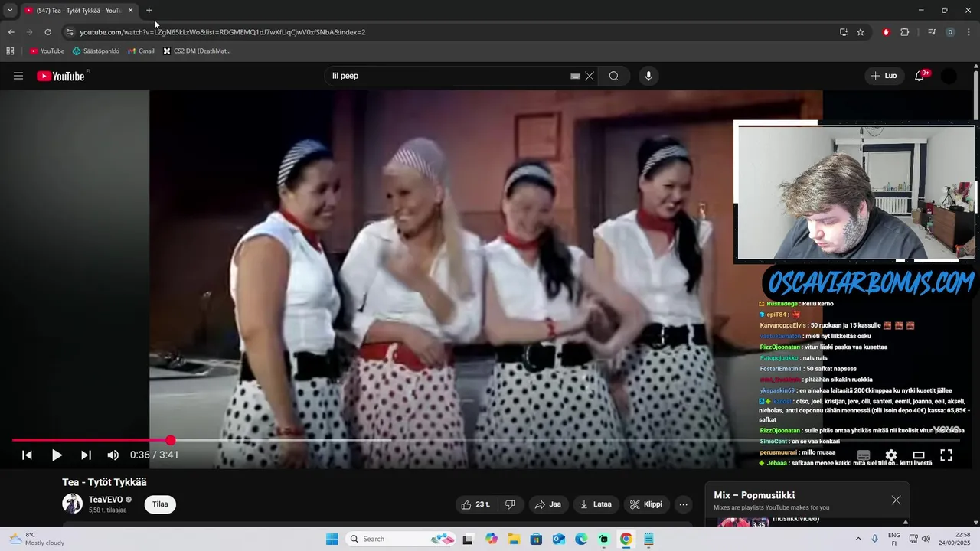Open Copilot from the taskbar
Image resolution: width=980 pixels, height=551 pixels.
point(491,539)
